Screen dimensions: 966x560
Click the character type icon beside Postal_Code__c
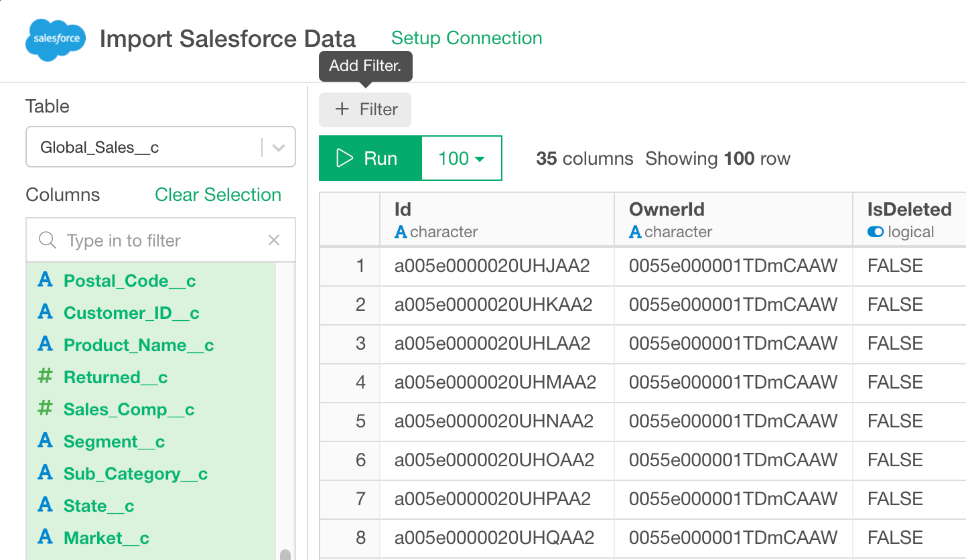45,280
